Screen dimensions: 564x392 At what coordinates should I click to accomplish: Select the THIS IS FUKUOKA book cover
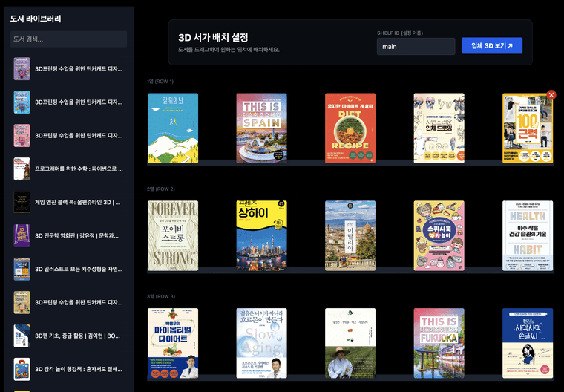(439, 343)
